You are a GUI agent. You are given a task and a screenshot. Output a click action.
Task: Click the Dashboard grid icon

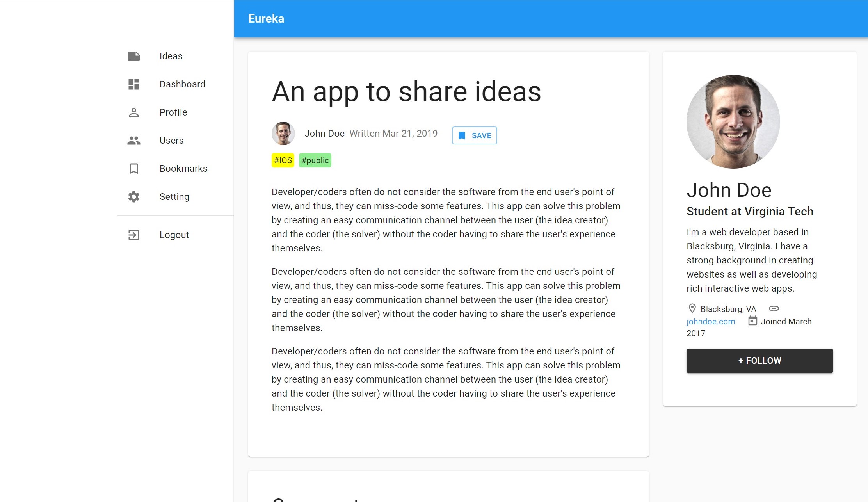(x=133, y=84)
